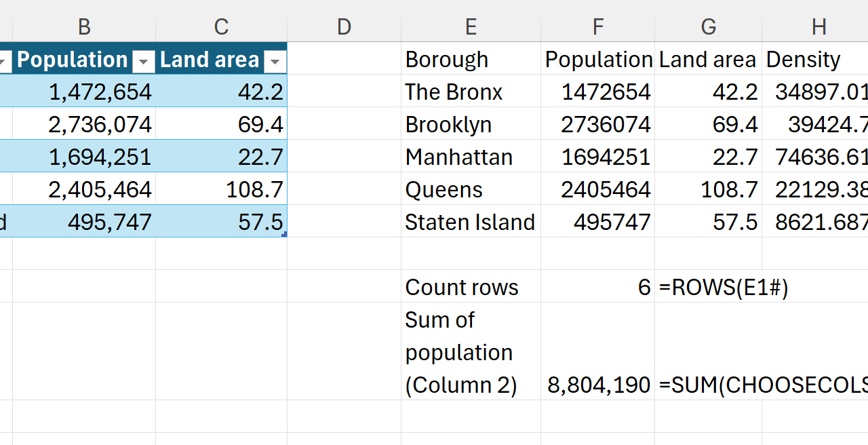The width and height of the screenshot is (868, 445).
Task: Select the column G header
Action: point(708,27)
